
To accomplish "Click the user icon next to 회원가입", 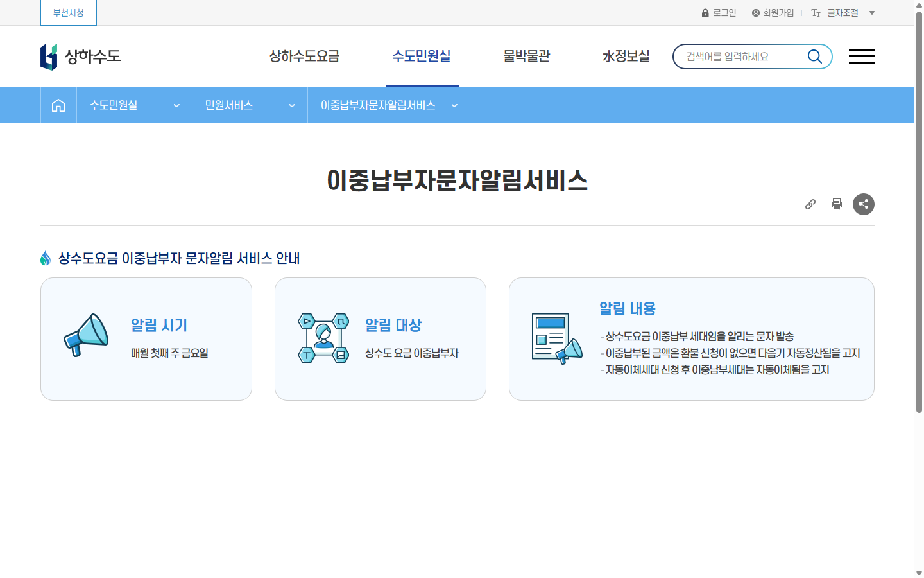I will pos(756,13).
